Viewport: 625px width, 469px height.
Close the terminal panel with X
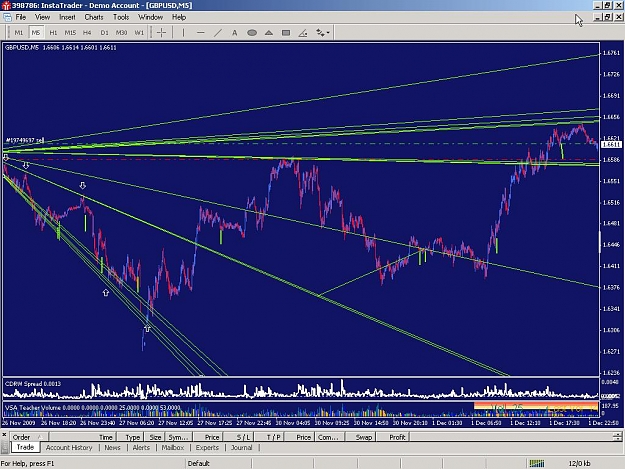point(4,434)
